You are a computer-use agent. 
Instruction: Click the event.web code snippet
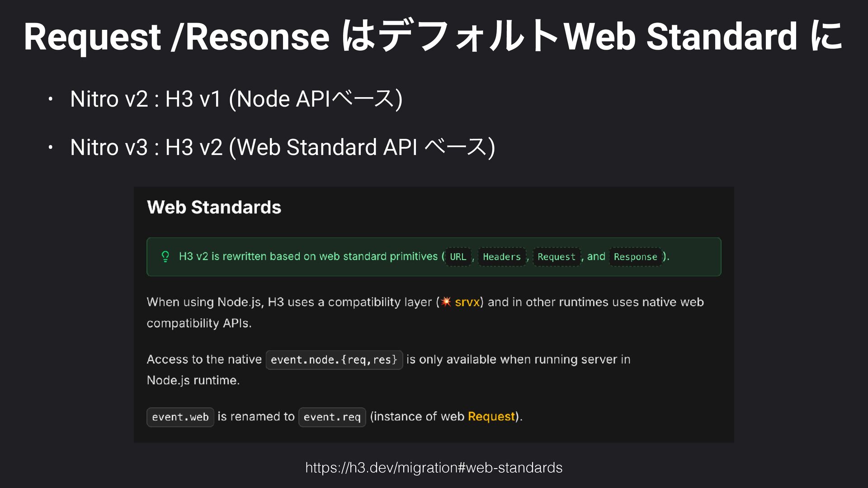180,417
